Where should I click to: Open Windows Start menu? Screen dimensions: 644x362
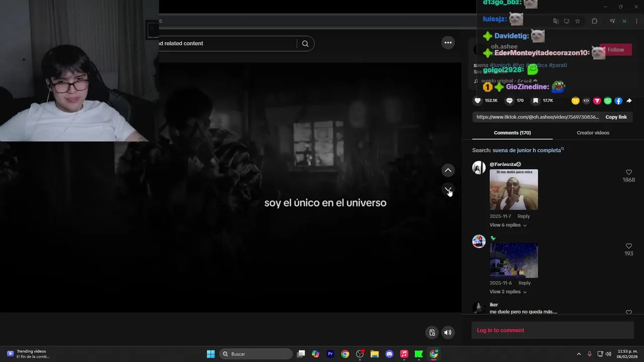tap(211, 354)
